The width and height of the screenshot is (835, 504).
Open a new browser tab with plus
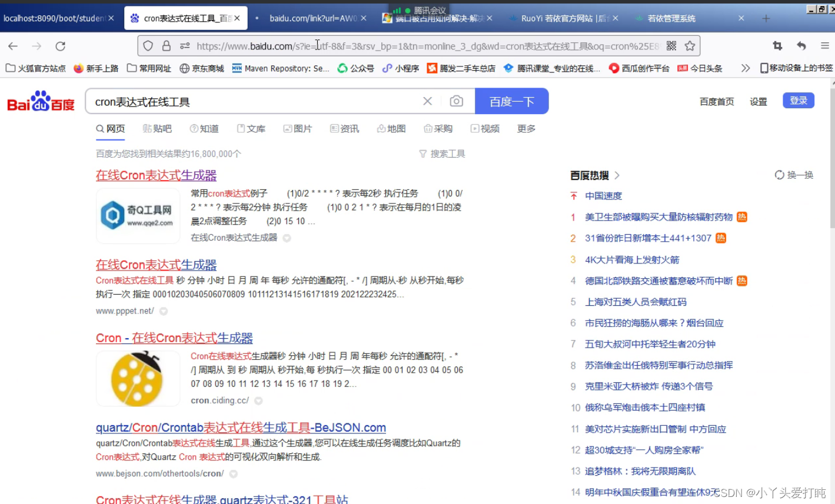pos(766,18)
